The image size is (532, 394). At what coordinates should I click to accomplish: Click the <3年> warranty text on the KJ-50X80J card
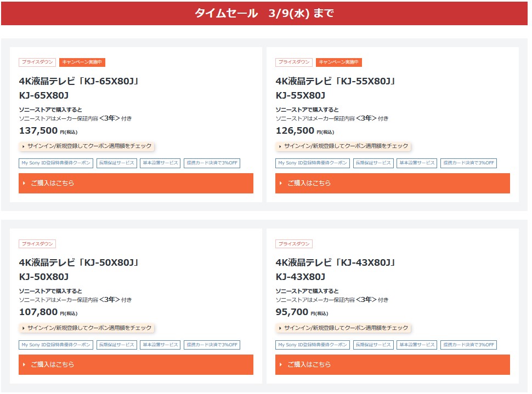pos(110,300)
